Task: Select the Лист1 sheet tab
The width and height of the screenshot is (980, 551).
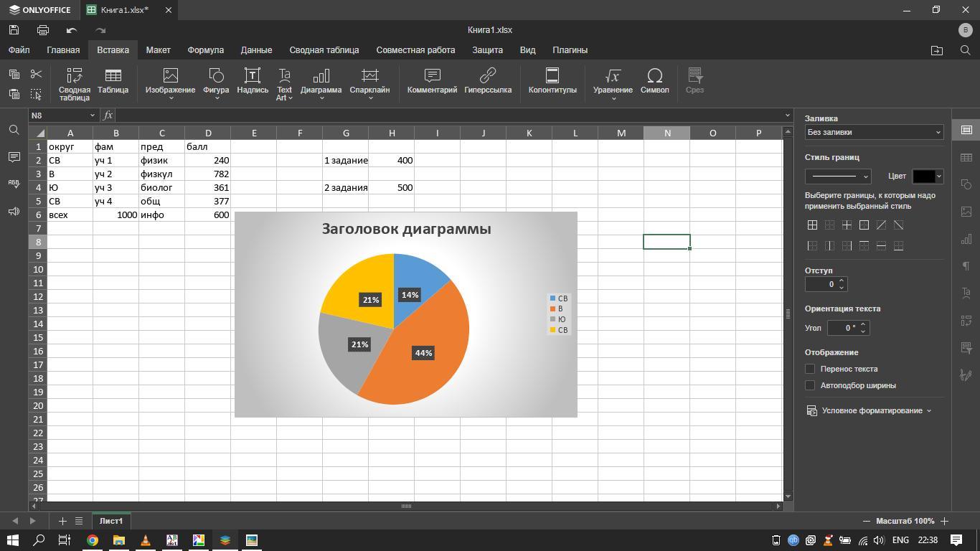Action: click(110, 521)
